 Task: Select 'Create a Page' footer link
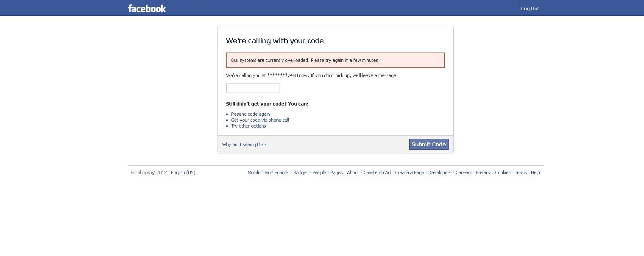(409, 173)
